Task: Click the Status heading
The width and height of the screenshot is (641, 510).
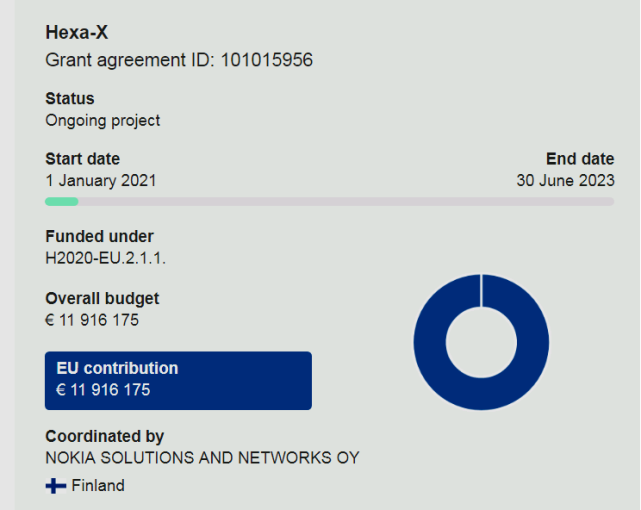Action: point(70,99)
